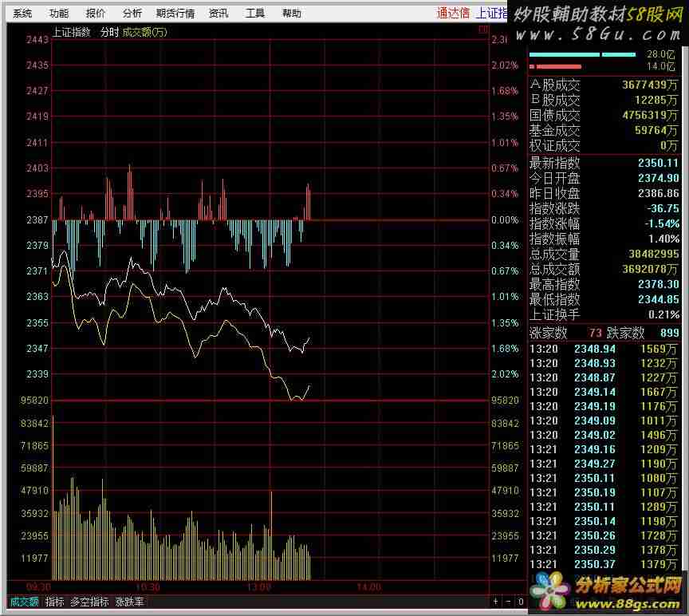Click the 10:30 time axis label

(x=148, y=587)
